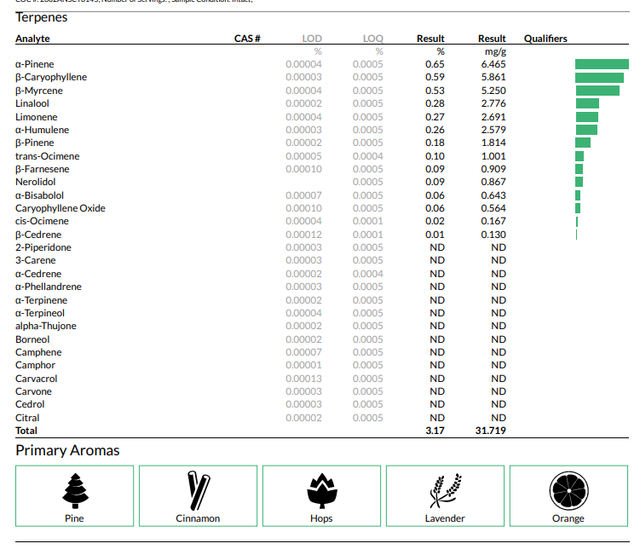Click the Terpenes section heading
This screenshot has width=640, height=545.
[x=42, y=17]
